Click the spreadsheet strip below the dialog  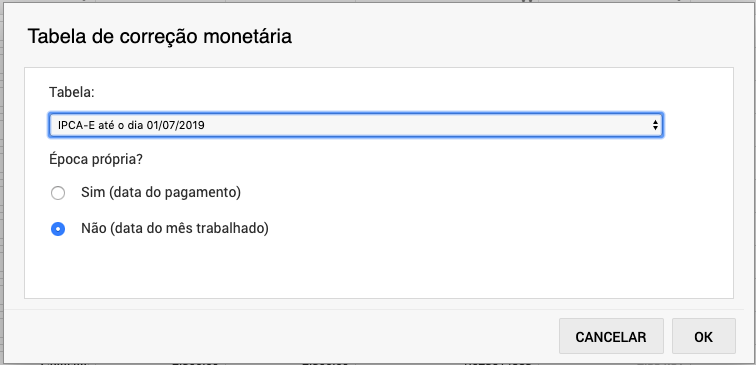378,364
